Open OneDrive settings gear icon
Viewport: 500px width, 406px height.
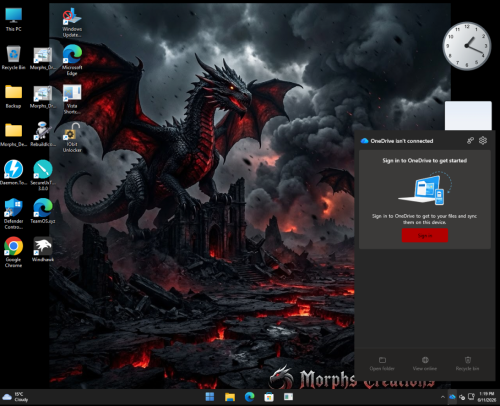click(x=483, y=141)
